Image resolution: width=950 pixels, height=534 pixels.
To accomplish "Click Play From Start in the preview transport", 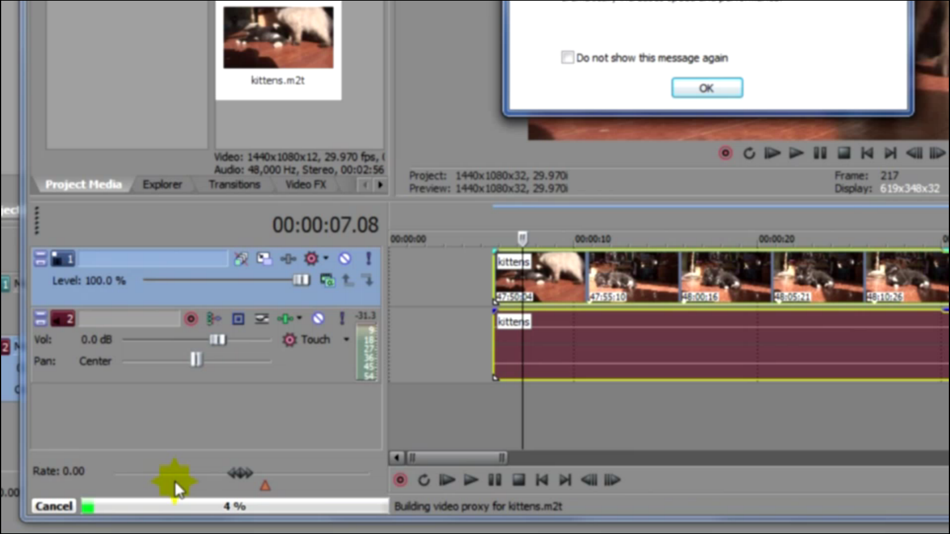I will pyautogui.click(x=772, y=153).
